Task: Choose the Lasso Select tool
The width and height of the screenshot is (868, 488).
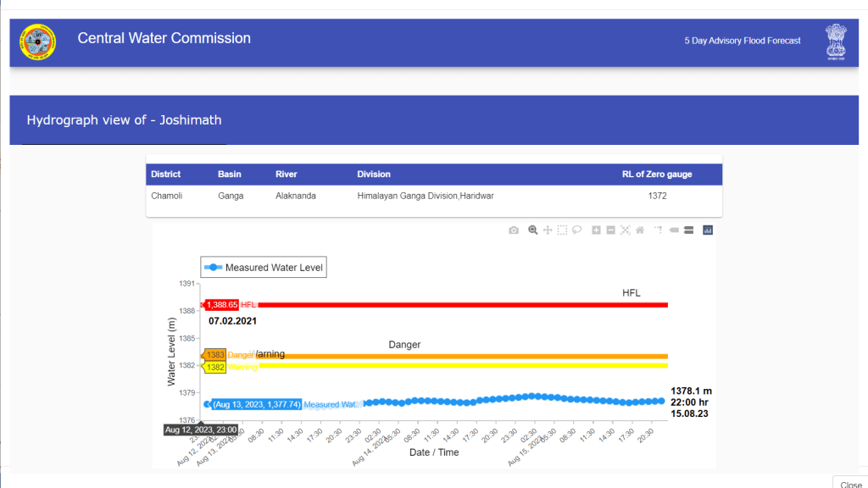Action: [x=576, y=230]
